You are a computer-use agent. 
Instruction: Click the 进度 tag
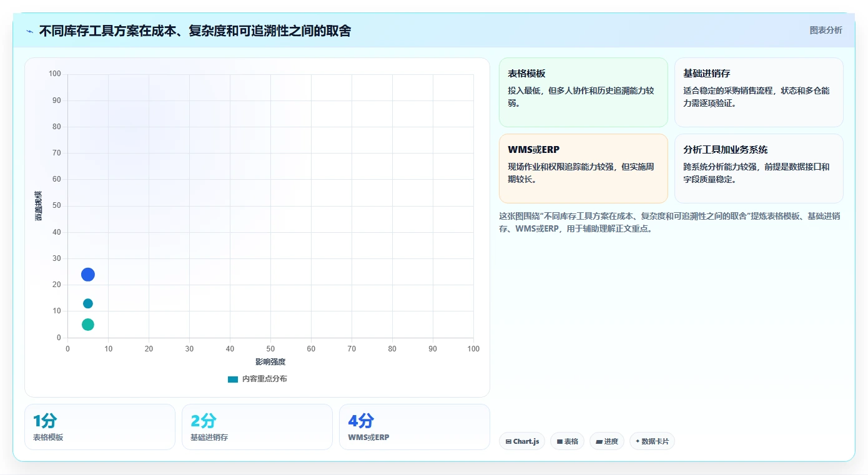click(x=607, y=441)
